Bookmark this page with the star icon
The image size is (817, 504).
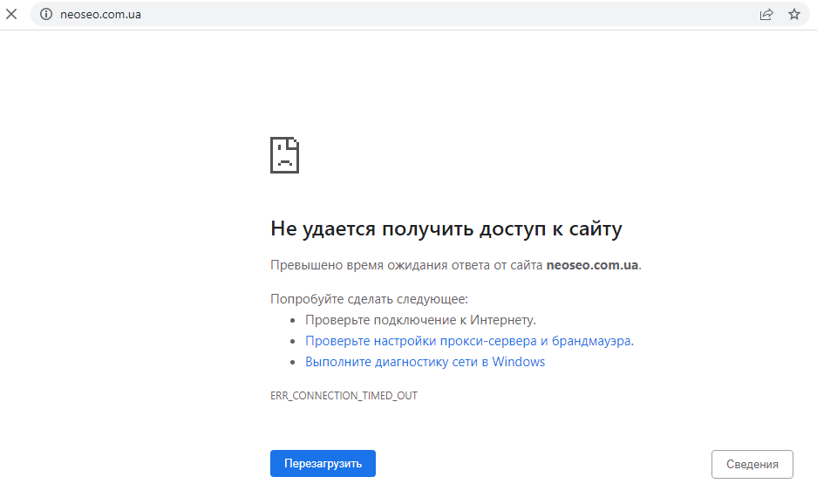[794, 14]
